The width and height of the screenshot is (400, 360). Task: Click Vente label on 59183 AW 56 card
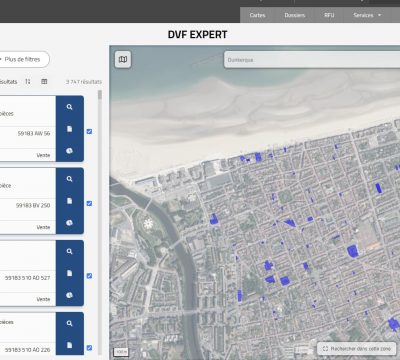(43, 155)
